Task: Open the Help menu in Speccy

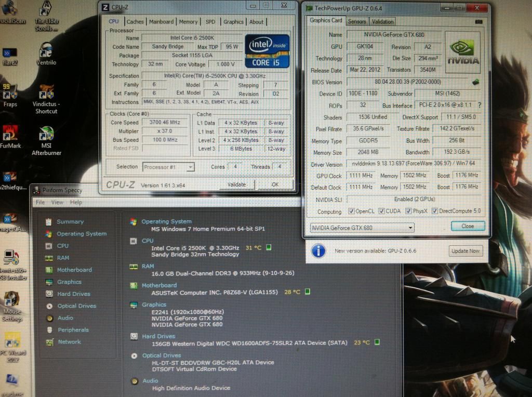Action: [x=76, y=202]
